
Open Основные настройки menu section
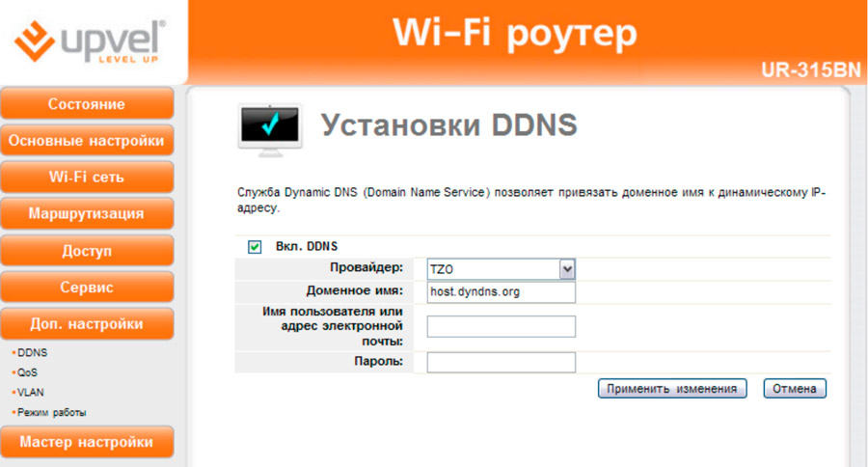[87, 140]
